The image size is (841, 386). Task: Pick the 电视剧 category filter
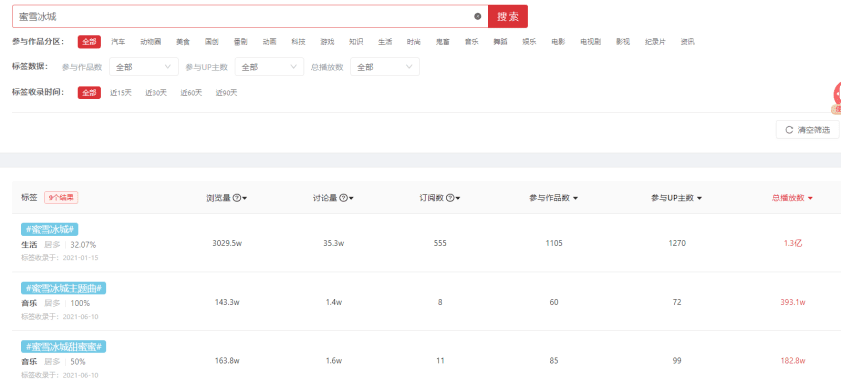tap(591, 41)
